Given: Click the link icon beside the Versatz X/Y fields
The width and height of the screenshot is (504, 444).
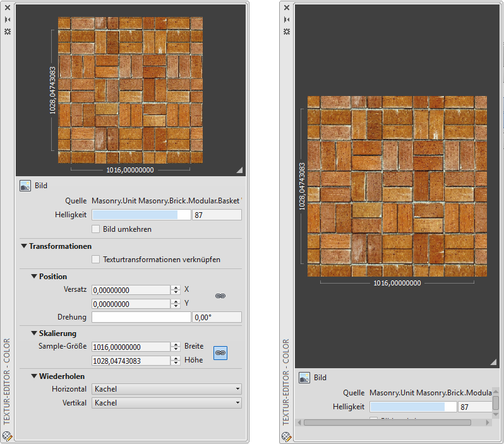Looking at the screenshot, I should click(x=220, y=296).
